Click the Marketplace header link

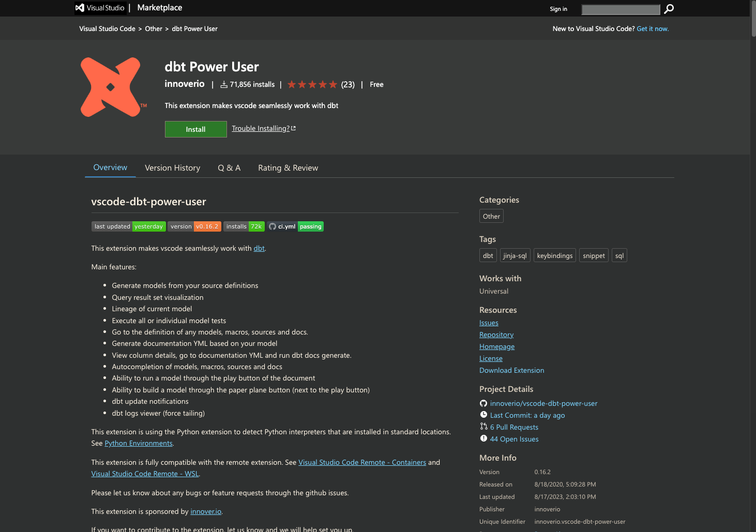click(x=160, y=8)
